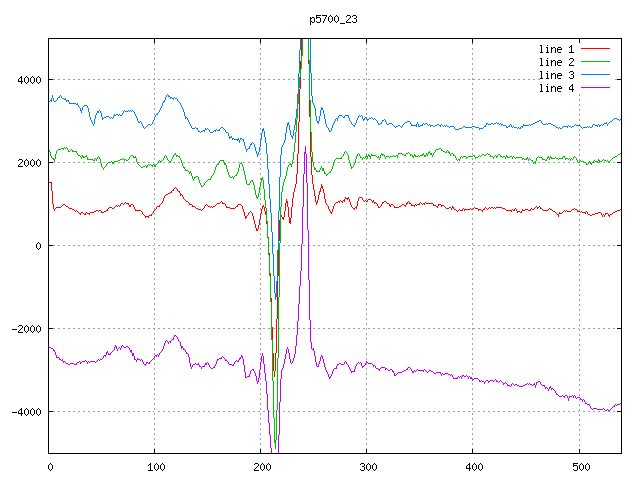This screenshot has height=480, width=640.
Task: Click the purple line 4 legend sample
Action: [x=595, y=88]
